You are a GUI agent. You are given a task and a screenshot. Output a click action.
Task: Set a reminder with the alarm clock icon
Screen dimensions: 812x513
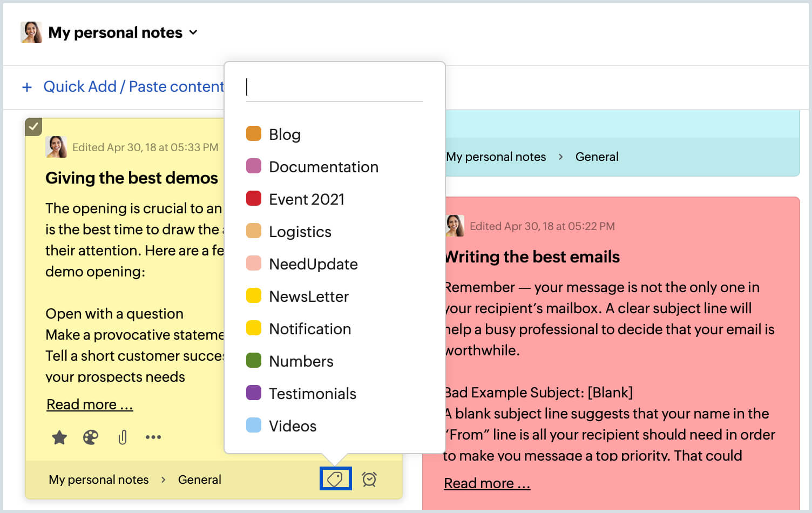point(369,479)
